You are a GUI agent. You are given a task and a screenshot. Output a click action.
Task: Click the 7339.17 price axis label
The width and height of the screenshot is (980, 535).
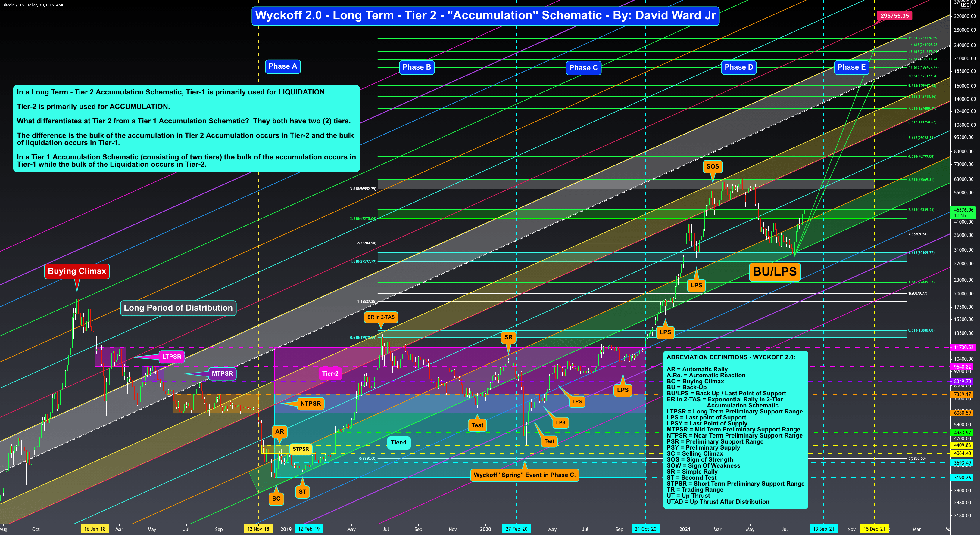[x=963, y=394]
